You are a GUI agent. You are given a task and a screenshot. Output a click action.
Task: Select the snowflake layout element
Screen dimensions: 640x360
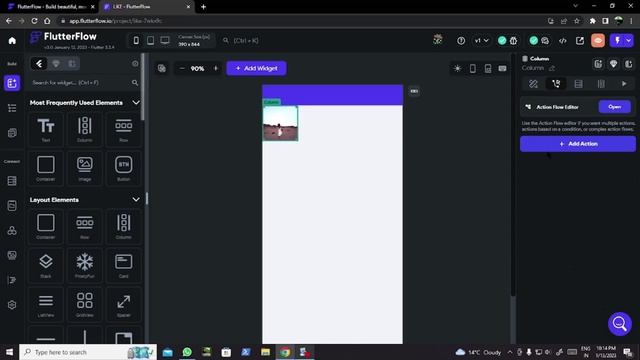[x=84, y=265]
